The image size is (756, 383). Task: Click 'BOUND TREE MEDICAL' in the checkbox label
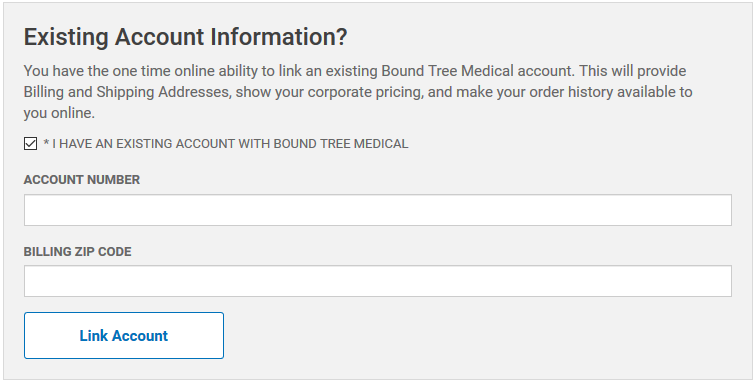(341, 144)
